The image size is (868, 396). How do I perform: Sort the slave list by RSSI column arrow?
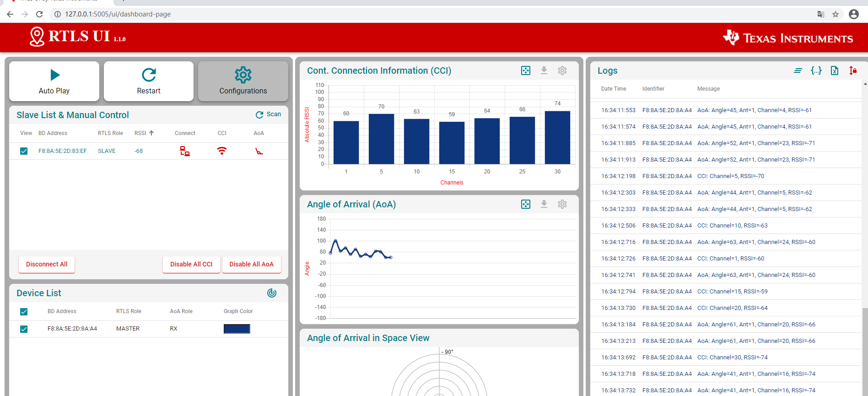pos(151,133)
